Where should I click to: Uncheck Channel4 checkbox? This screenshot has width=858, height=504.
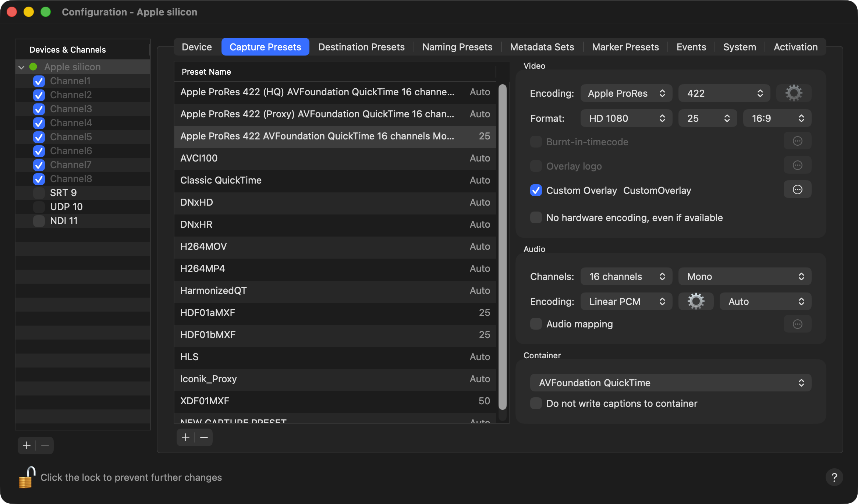[x=39, y=123]
